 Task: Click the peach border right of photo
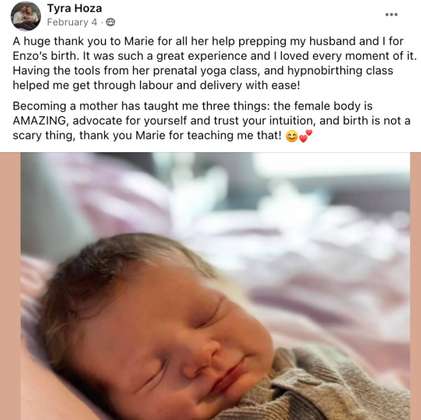click(416, 286)
